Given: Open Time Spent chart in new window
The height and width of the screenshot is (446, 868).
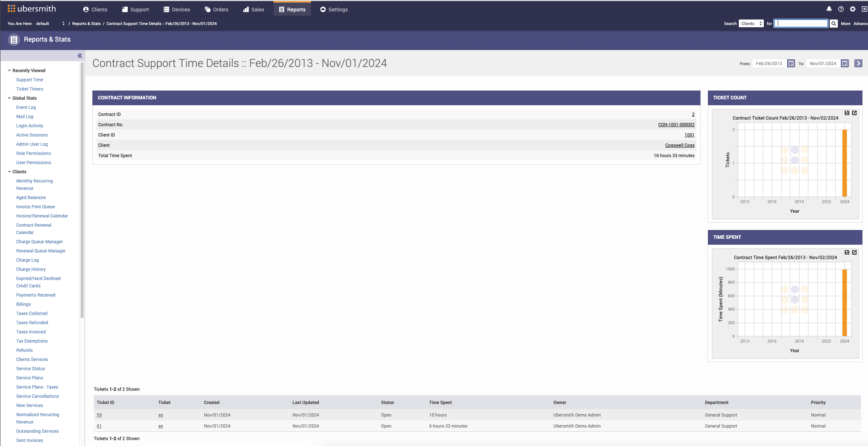Looking at the screenshot, I should tap(854, 252).
